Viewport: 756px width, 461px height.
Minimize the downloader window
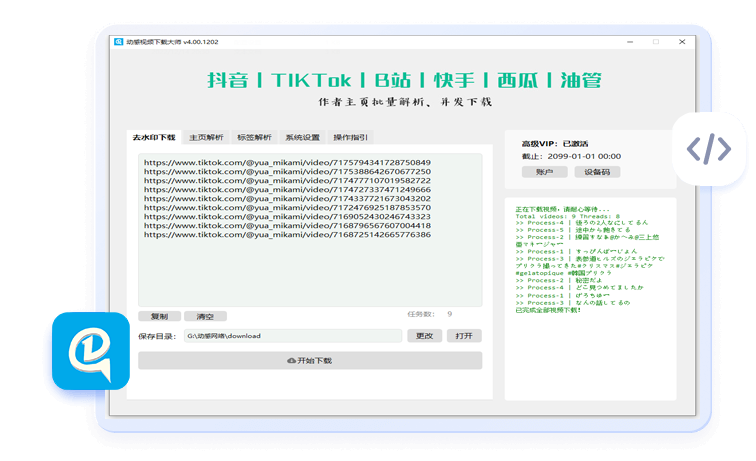[x=630, y=42]
